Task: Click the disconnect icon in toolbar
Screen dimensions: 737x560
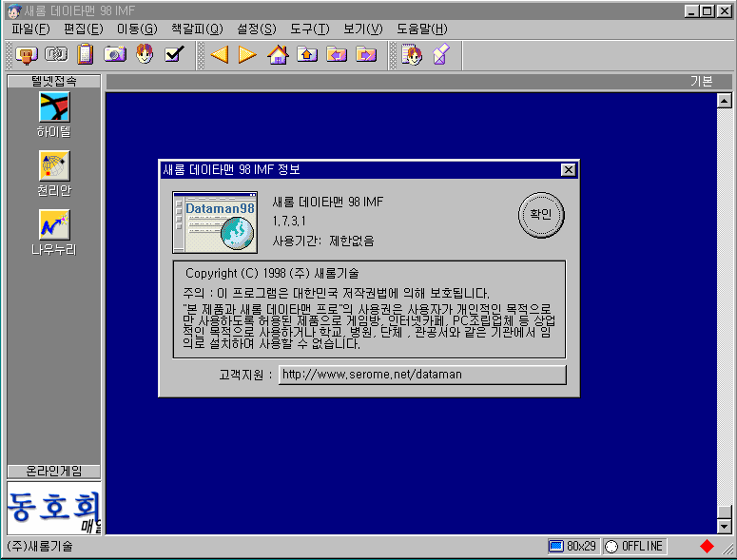Action: point(56,55)
